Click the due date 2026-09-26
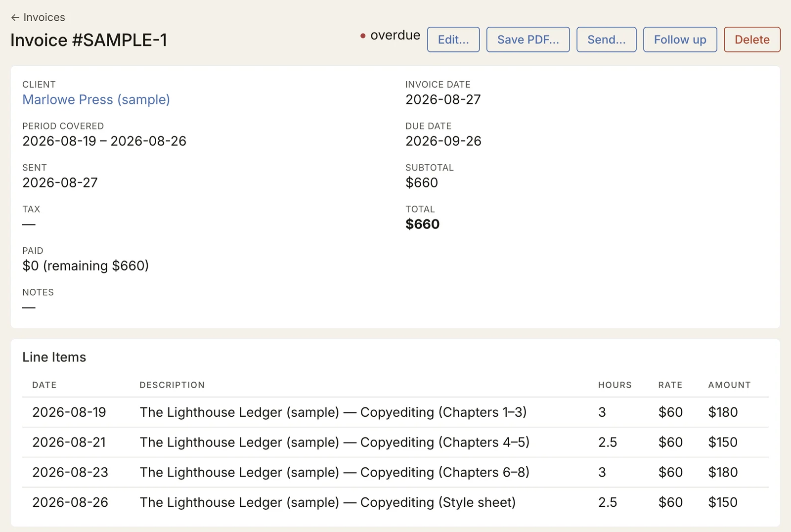Screen dimensions: 791x532 [x=443, y=141]
